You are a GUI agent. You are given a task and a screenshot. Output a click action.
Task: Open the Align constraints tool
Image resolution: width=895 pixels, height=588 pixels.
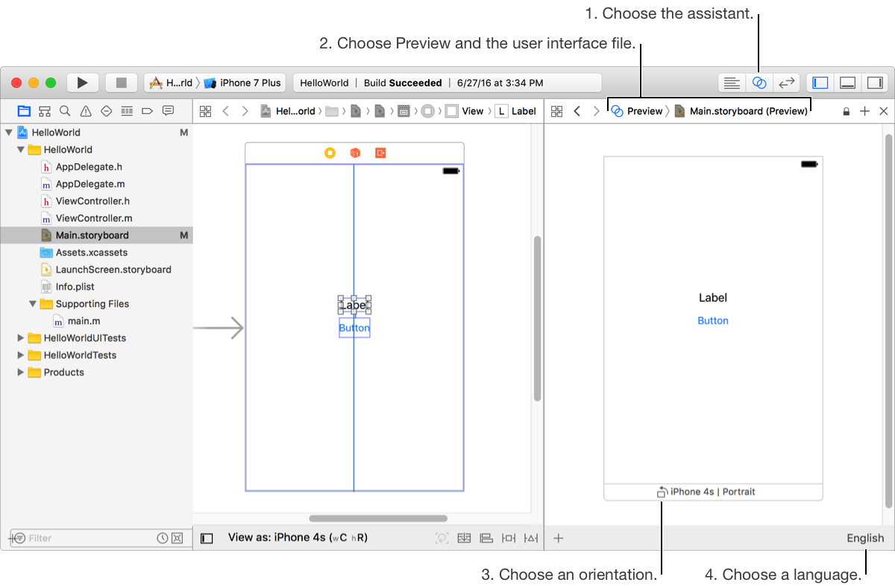pos(486,538)
